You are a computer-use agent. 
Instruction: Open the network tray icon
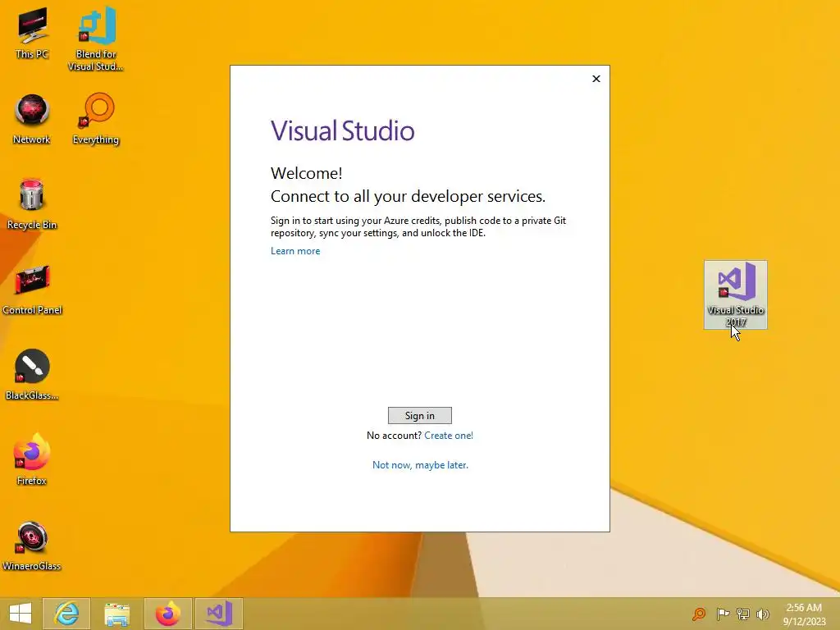[x=743, y=614]
